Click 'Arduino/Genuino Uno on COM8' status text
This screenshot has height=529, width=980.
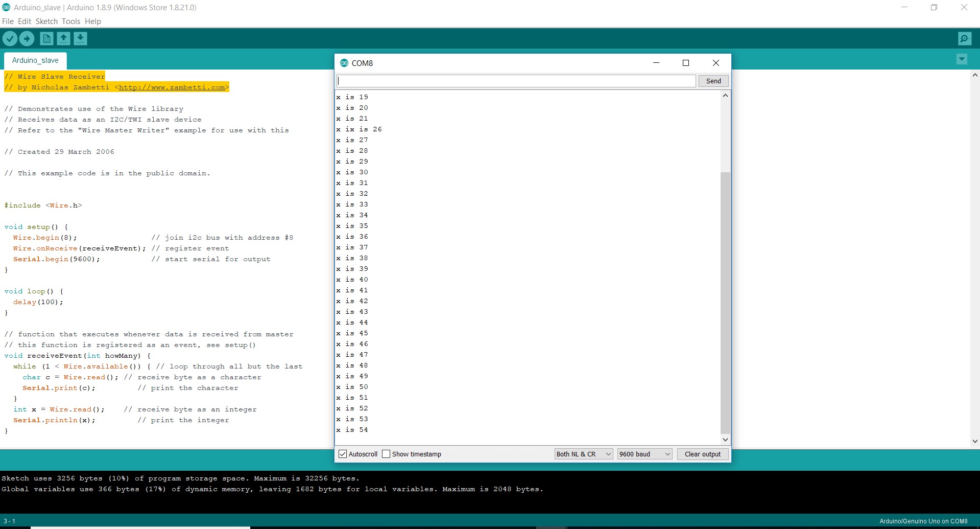tap(923, 521)
